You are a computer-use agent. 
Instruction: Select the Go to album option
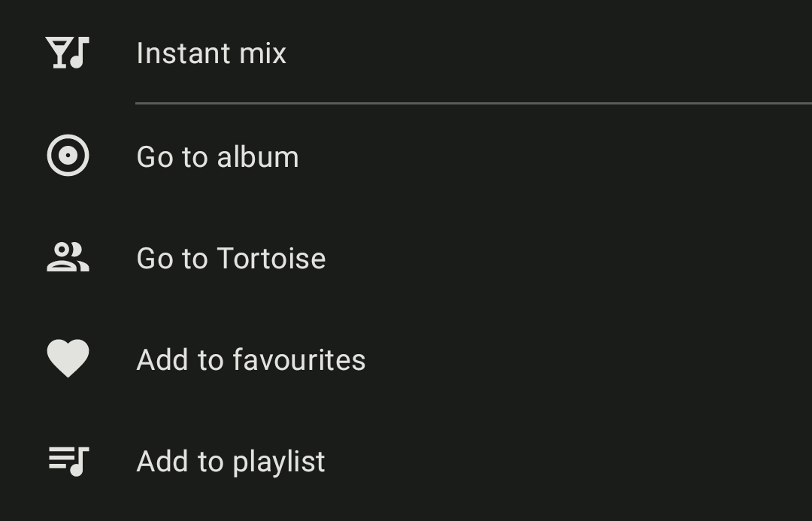[x=217, y=156]
